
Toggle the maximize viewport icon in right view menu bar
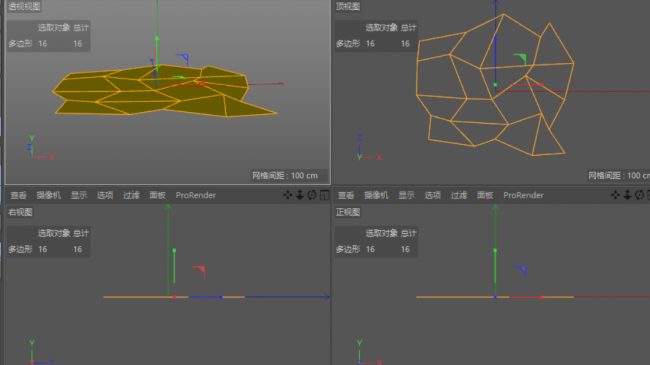tap(324, 195)
